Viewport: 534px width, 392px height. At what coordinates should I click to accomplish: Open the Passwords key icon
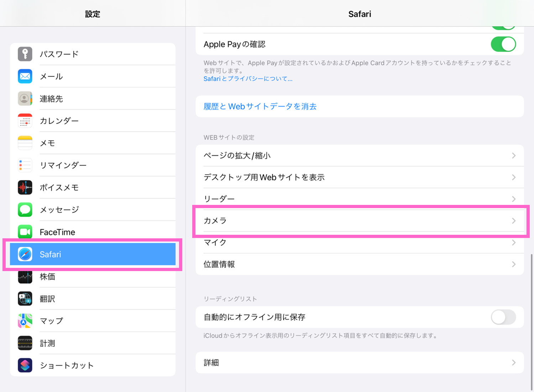25,54
